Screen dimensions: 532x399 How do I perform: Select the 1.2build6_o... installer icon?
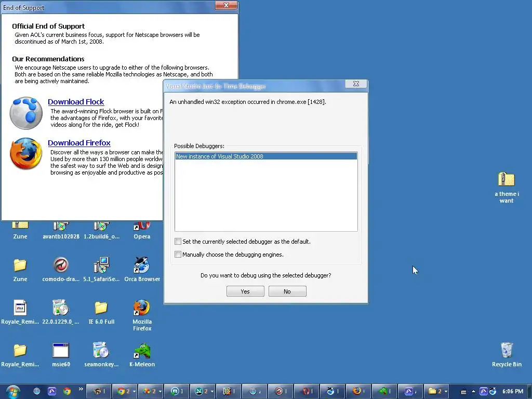(101, 231)
